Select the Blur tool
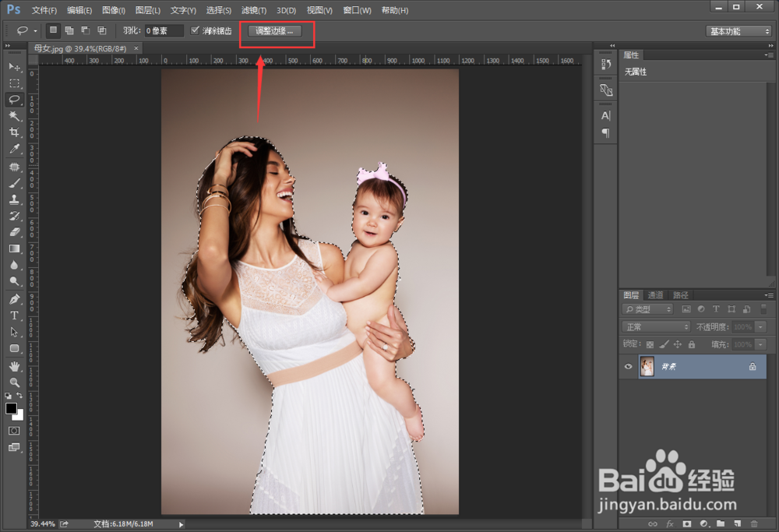 [x=14, y=265]
